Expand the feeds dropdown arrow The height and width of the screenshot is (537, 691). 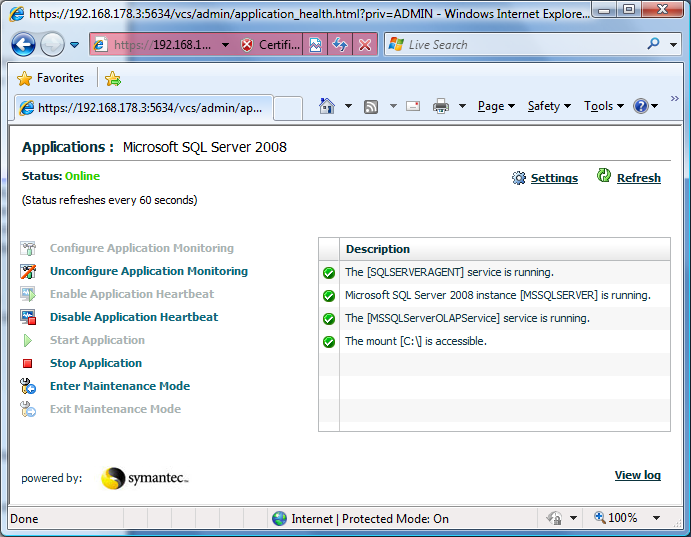393,106
